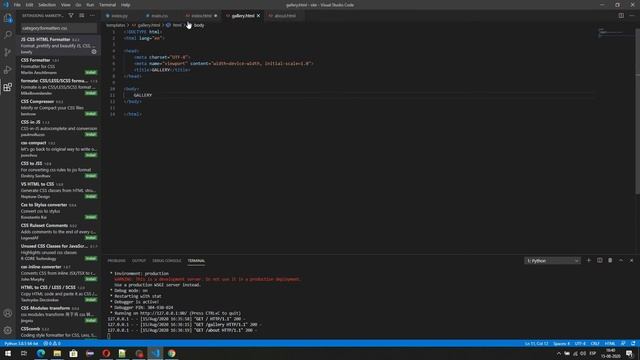The height and width of the screenshot is (360, 640).
Task: Click the feedback icon in status bar
Action: click(623, 344)
